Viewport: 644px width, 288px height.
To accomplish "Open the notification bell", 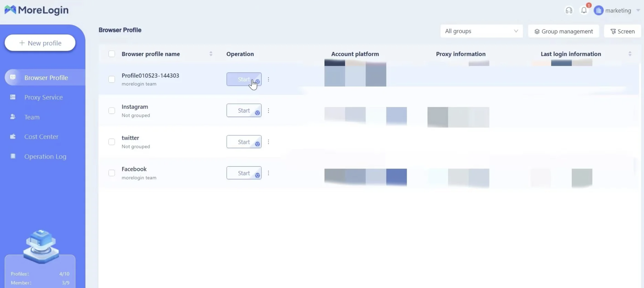I will pos(584,10).
